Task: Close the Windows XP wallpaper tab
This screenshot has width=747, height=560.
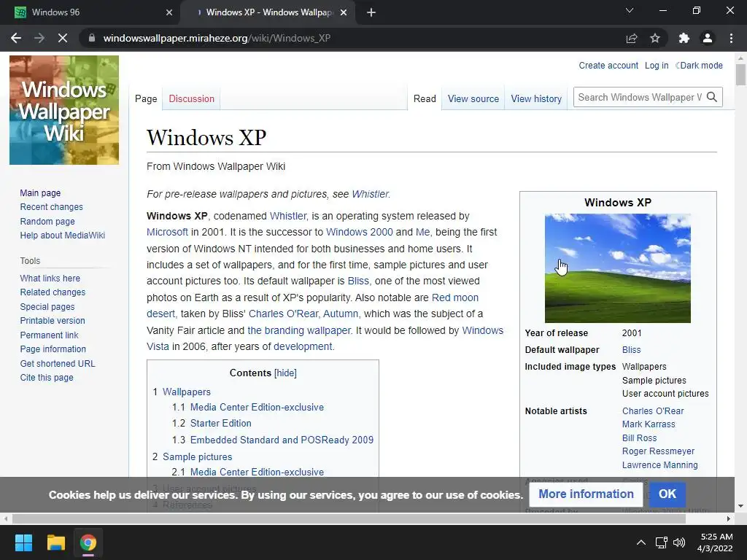Action: [x=344, y=12]
